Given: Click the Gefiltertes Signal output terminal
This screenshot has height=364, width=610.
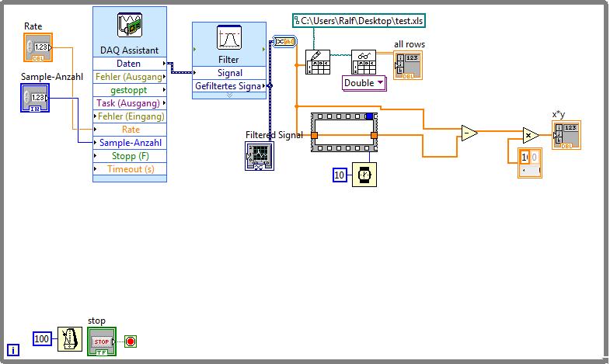Looking at the screenshot, I should [229, 86].
